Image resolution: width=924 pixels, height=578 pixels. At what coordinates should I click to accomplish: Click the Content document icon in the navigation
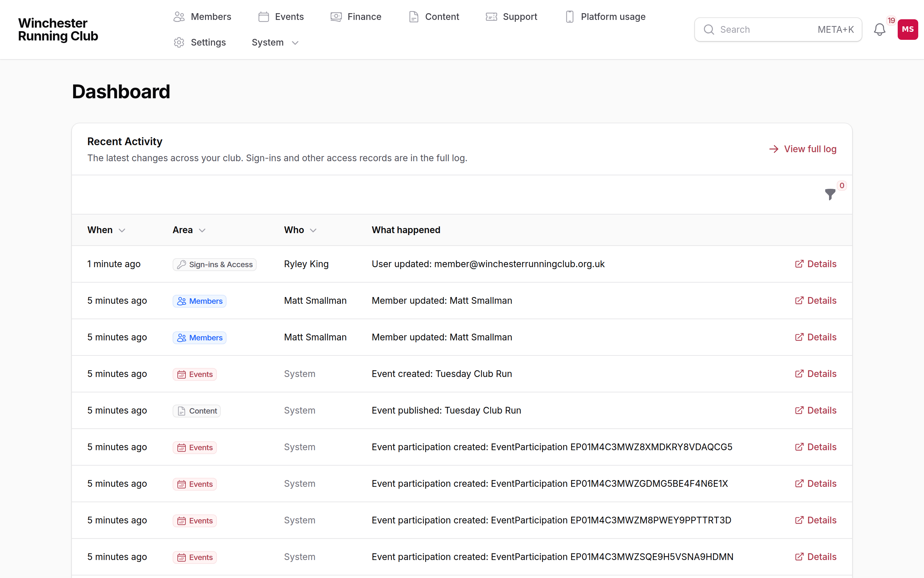coord(414,17)
